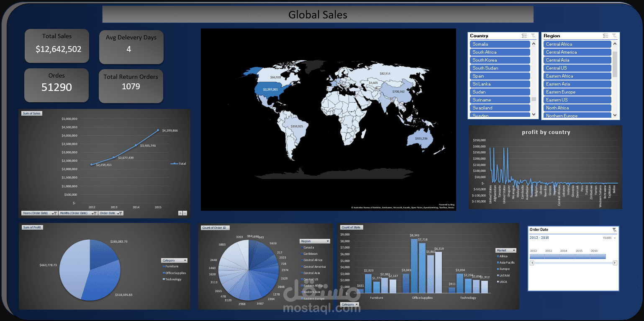Screen dimensions: 644x321
Task: Click the Region slicer scrollbar thumb
Action: tap(615, 64)
